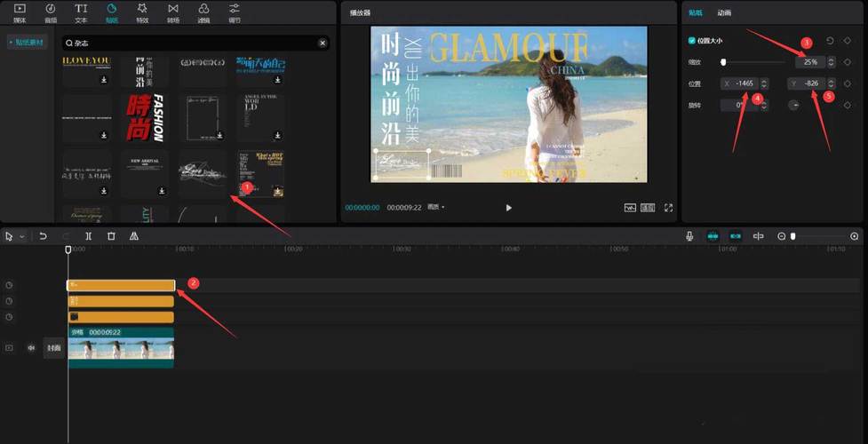This screenshot has width=868, height=444.
Task: Add a rotation keyframe
Action: (x=847, y=105)
